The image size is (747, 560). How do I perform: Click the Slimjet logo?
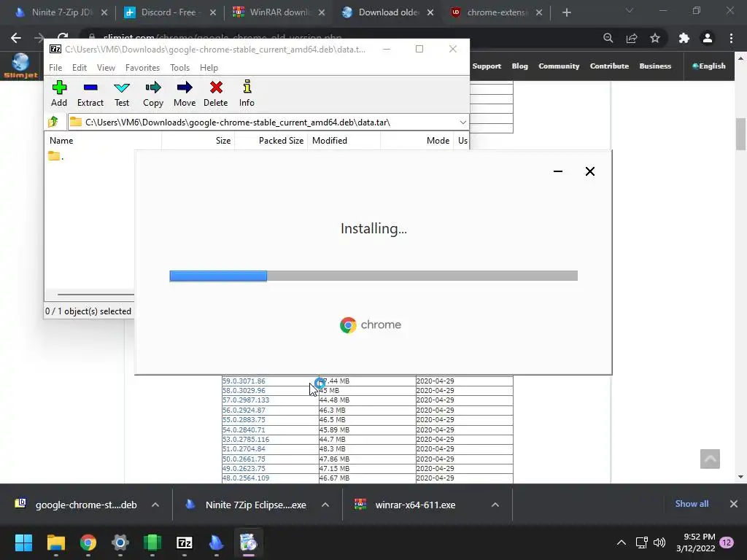coord(21,66)
